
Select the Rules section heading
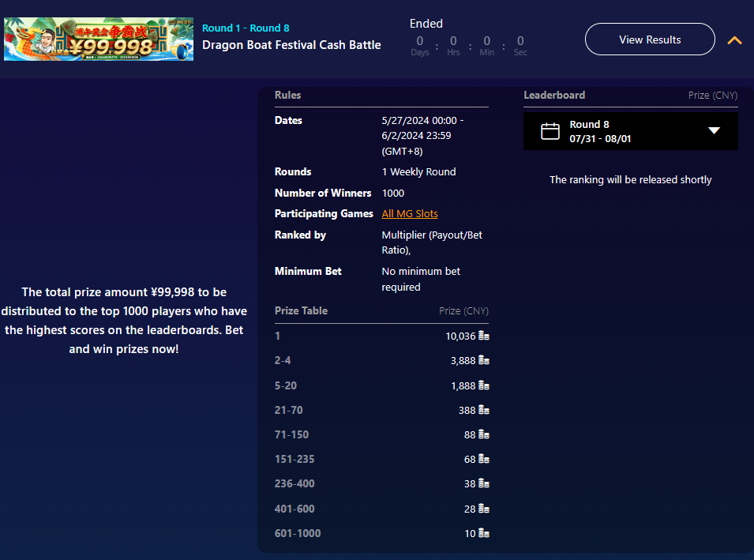(288, 96)
